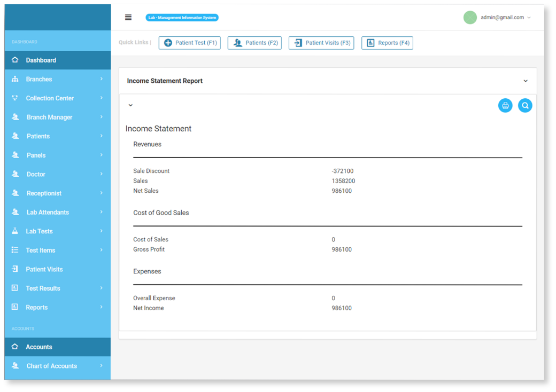The width and height of the screenshot is (556, 392).
Task: Toggle the hamburger menu icon
Action: (x=128, y=17)
